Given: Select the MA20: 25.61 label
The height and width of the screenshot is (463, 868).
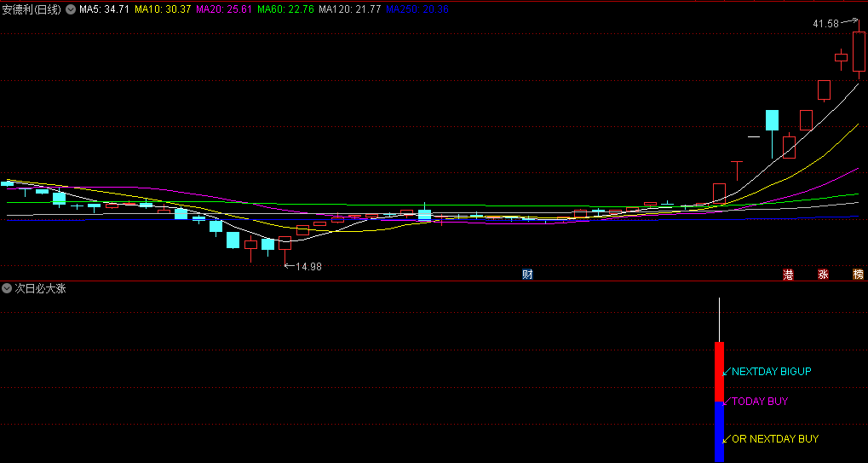Looking at the screenshot, I should 224,9.
